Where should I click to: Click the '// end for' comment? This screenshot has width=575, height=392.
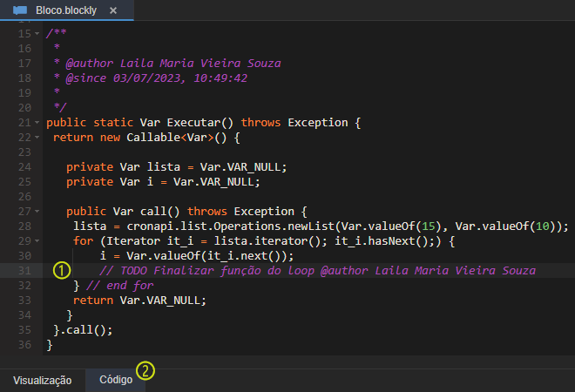120,286
